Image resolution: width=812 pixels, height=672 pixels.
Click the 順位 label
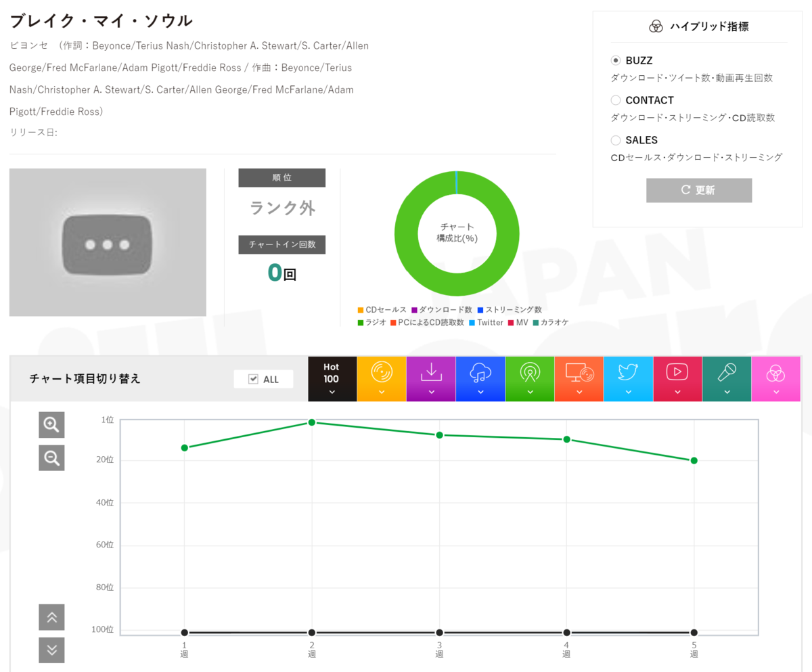tap(282, 178)
